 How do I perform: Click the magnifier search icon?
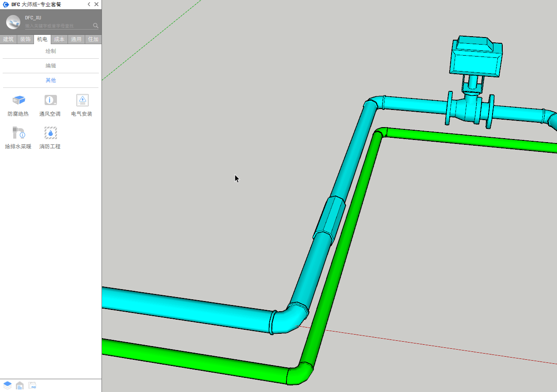tap(96, 26)
